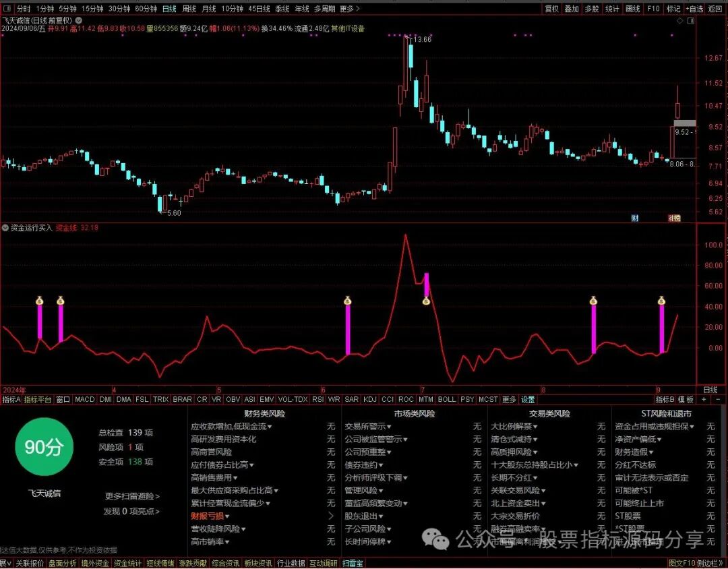This screenshot has height=569, width=728.
Task: Select the 1分钟 period
Action: click(x=45, y=9)
